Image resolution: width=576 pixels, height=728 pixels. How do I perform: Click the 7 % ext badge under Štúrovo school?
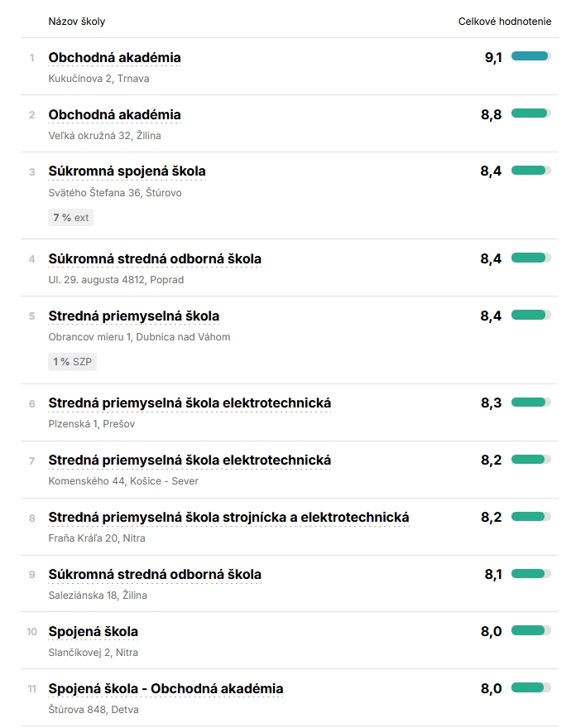click(x=71, y=217)
